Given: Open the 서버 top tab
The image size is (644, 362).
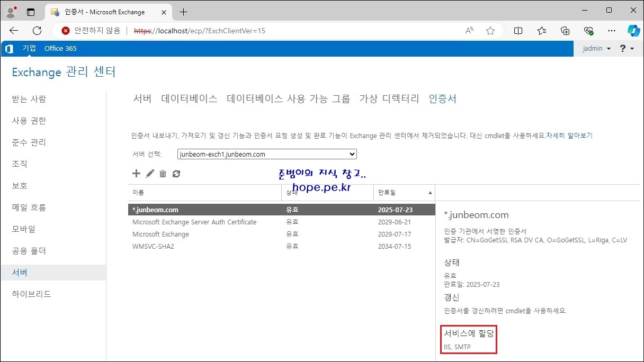Looking at the screenshot, I should (142, 98).
